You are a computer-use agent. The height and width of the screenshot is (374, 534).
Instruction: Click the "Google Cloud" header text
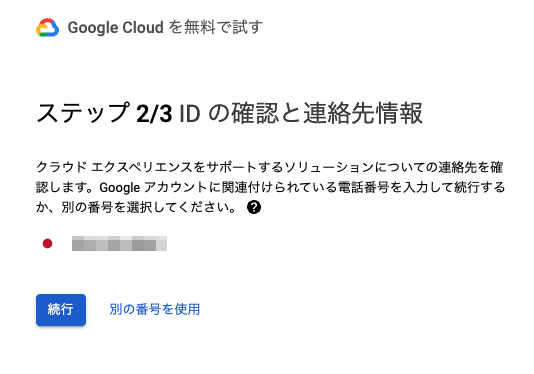point(116,28)
